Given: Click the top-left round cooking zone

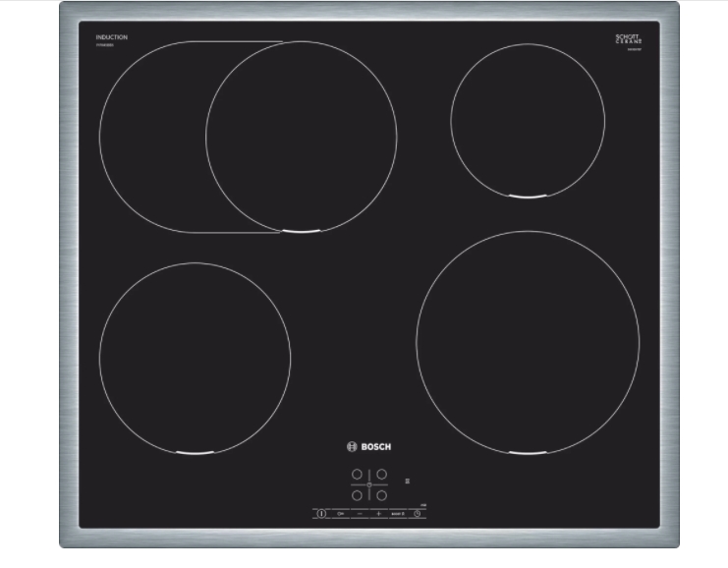Looking at the screenshot, I should 302,137.
